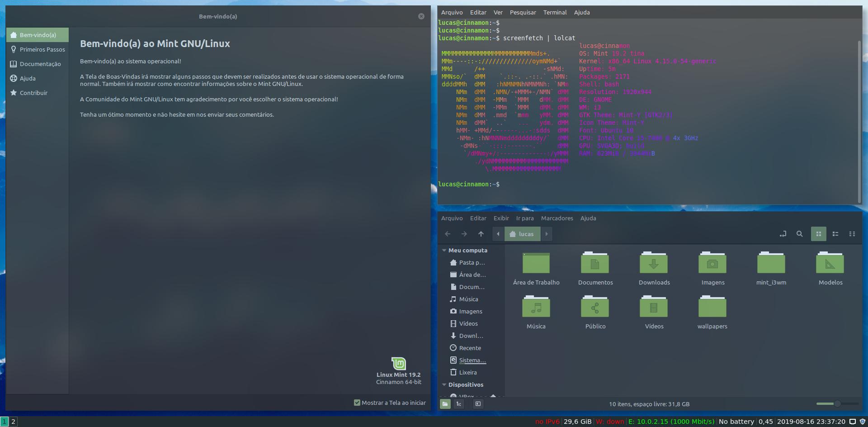The image size is (868, 427).
Task: Open file search with the magnifier
Action: click(x=799, y=234)
